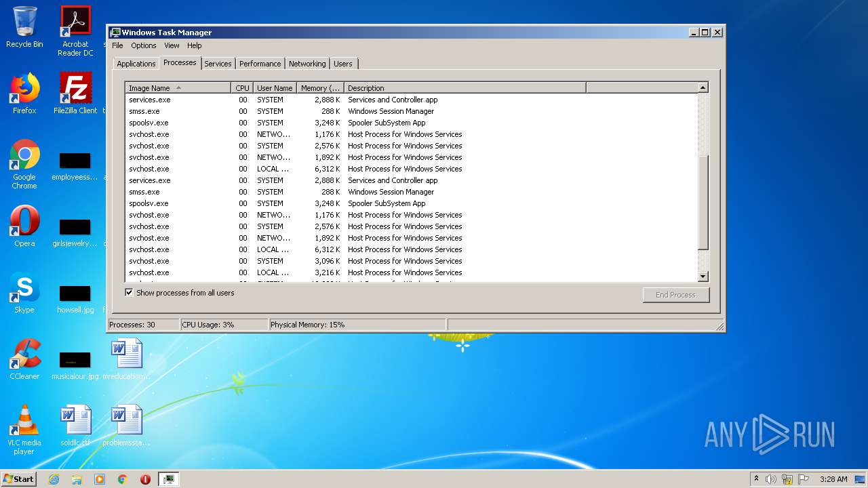The width and height of the screenshot is (868, 488).
Task: Select the first spoolsv.exe process row
Action: pyautogui.click(x=412, y=123)
